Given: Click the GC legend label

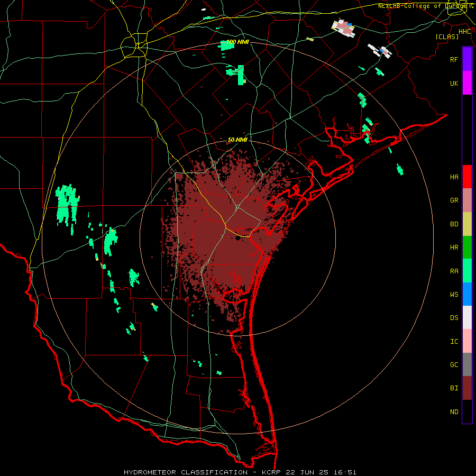Looking at the screenshot, I should pos(454,364).
